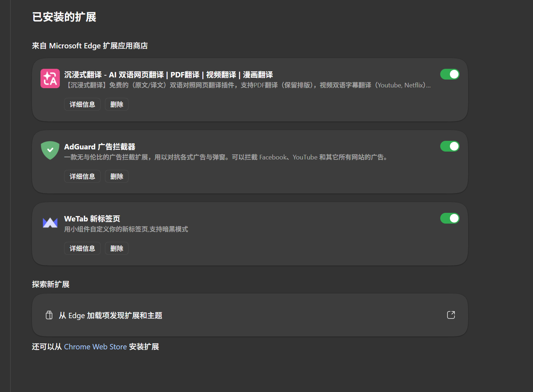533x392 pixels.
Task: Click the WeTab extension logo icon
Action: pyautogui.click(x=50, y=223)
